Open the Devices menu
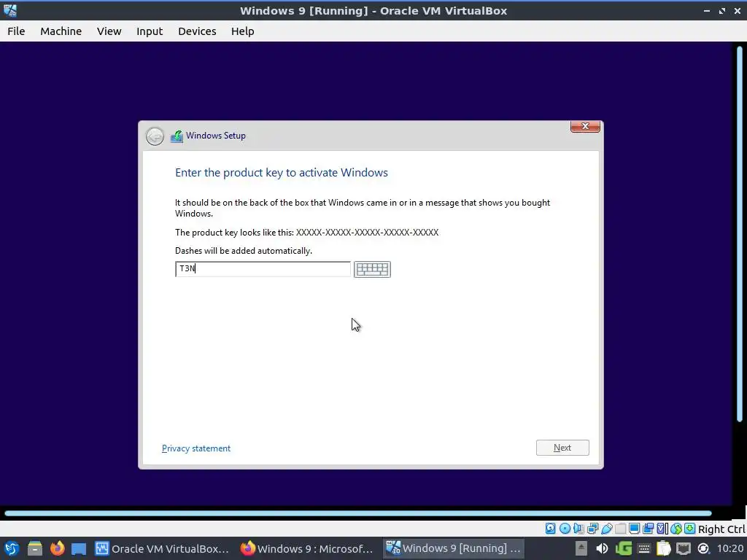747x560 pixels. 197,31
